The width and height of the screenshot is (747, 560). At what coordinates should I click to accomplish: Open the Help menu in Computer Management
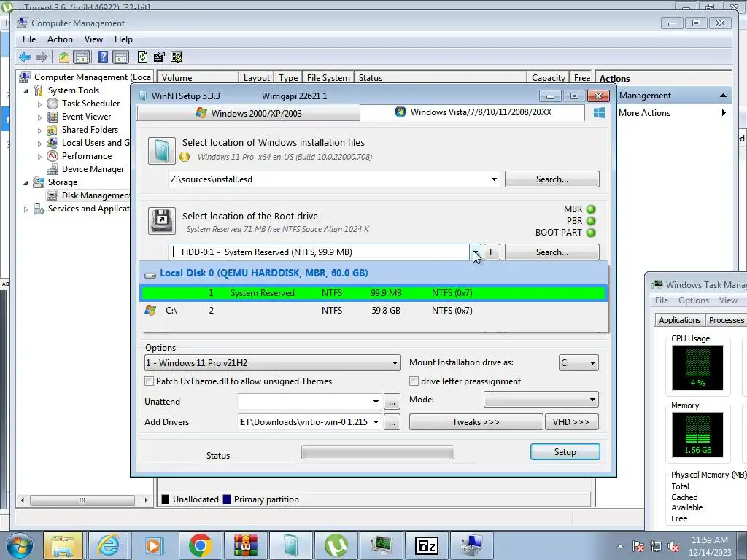[x=123, y=39]
